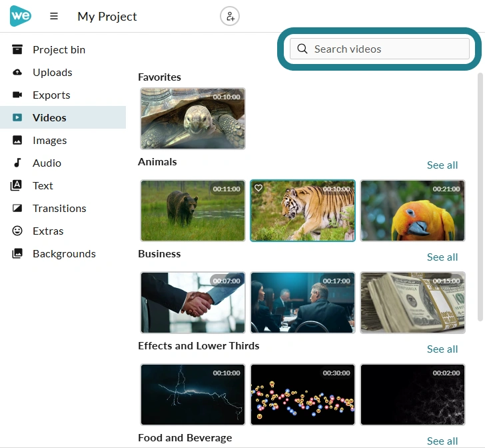This screenshot has height=448, width=485.
Task: Click the Transitions icon in sidebar
Action: [17, 209]
